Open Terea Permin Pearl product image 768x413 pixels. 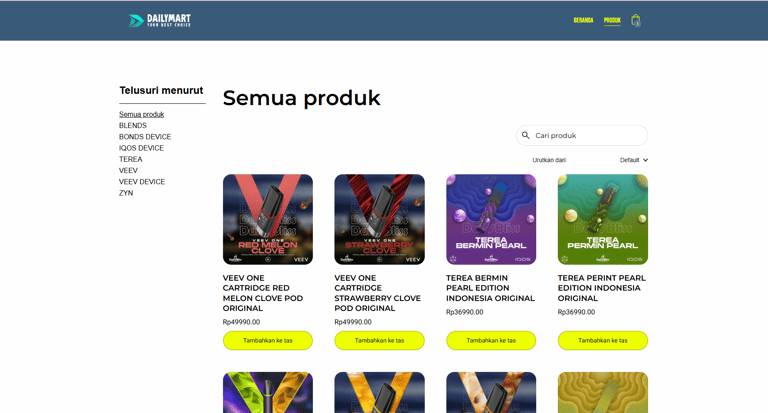602,219
